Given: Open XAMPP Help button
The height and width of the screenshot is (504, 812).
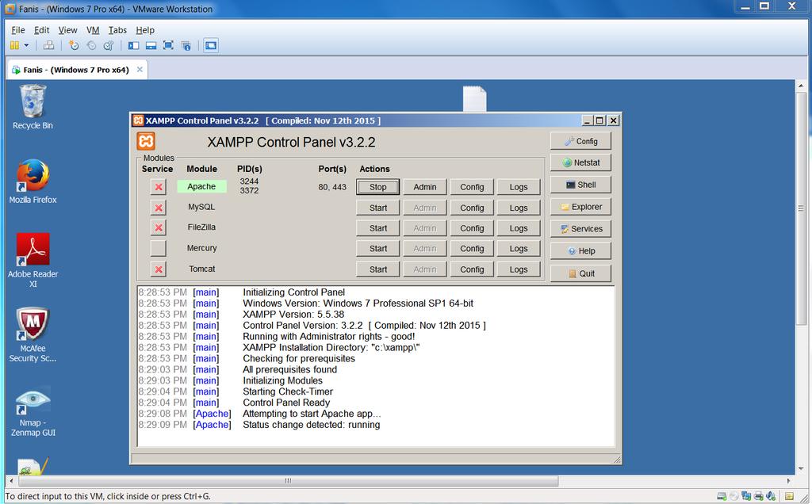Looking at the screenshot, I should tap(580, 251).
